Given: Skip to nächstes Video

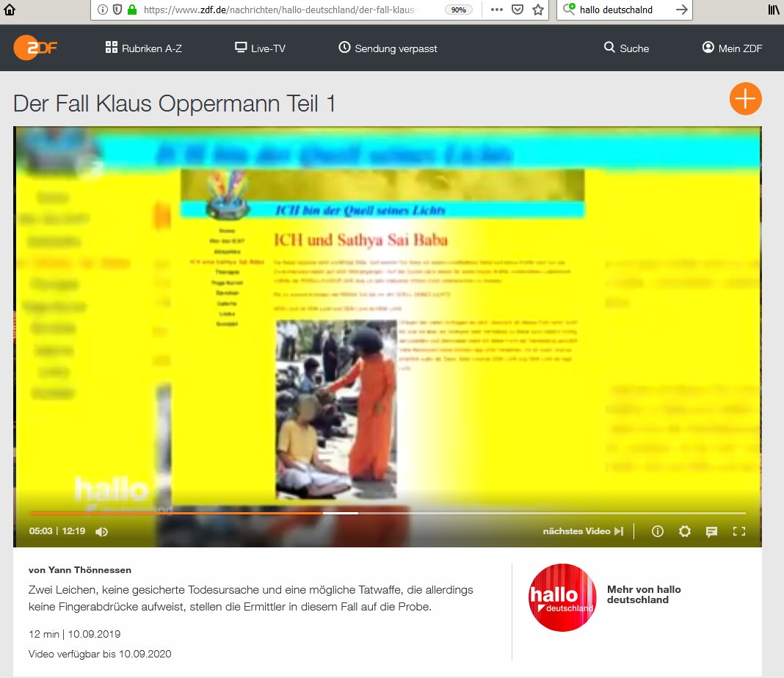Looking at the screenshot, I should 583,531.
